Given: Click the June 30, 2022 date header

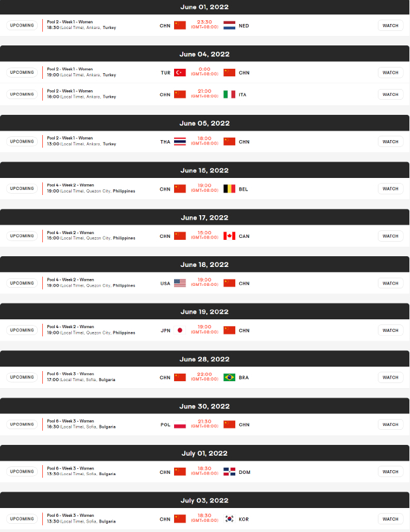Looking at the screenshot, I should pyautogui.click(x=204, y=406).
